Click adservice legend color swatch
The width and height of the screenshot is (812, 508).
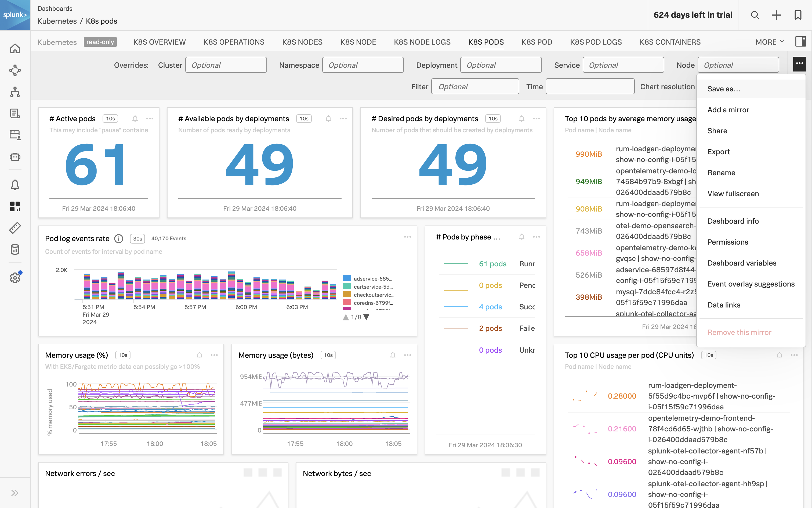[347, 278]
